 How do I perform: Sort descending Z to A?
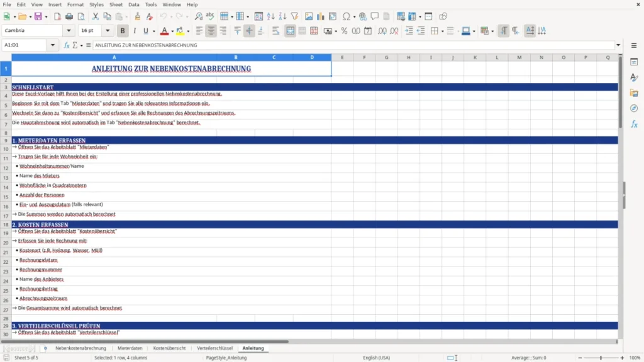282,16
